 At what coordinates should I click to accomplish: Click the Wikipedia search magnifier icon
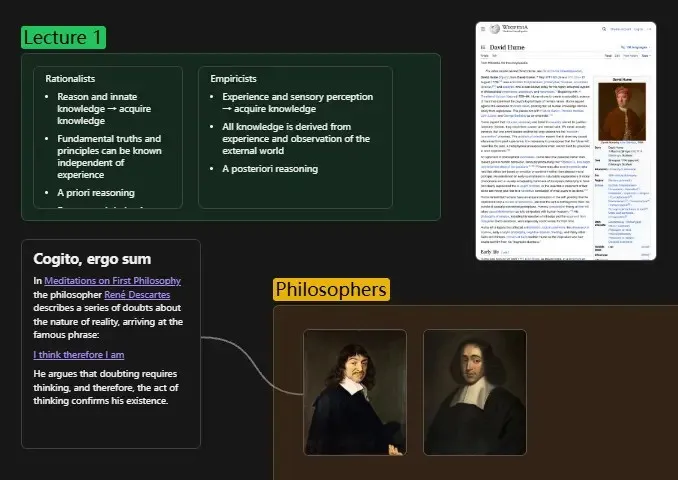pyautogui.click(x=604, y=29)
